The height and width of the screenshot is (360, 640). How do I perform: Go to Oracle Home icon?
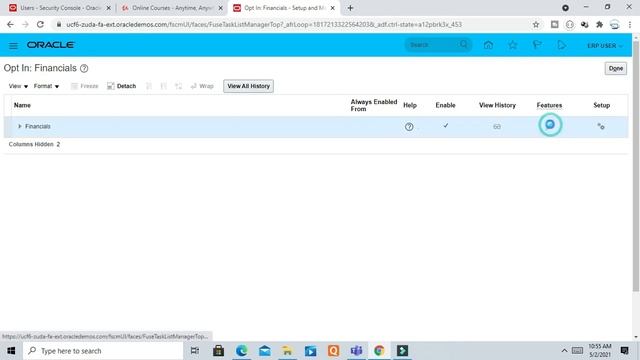coord(488,45)
